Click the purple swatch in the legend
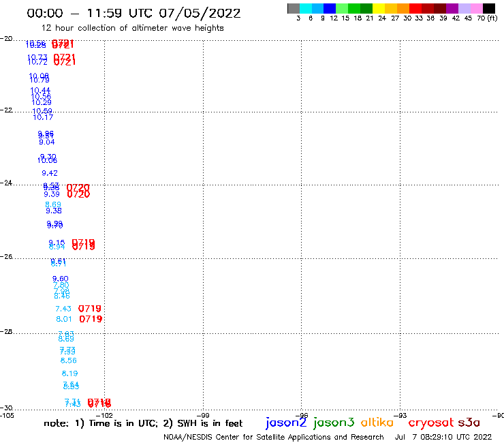The image size is (504, 443). pyautogui.click(x=452, y=8)
